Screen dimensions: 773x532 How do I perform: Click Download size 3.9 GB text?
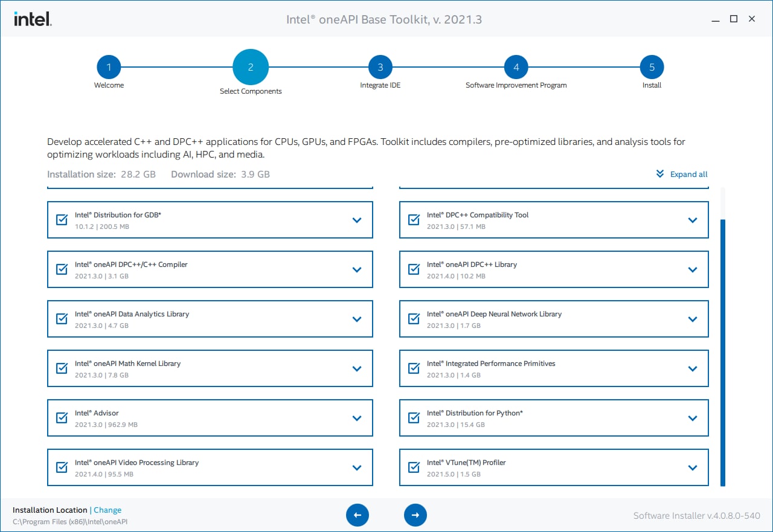pos(220,175)
